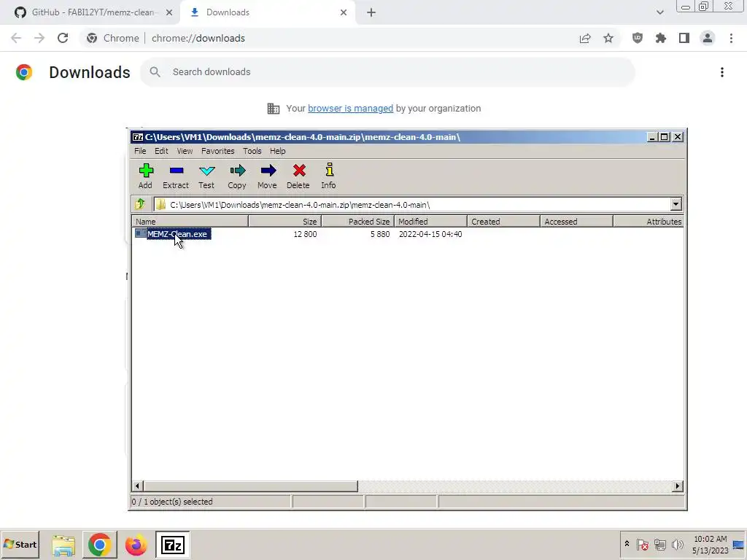The height and width of the screenshot is (560, 747).
Task: Open the Chrome three-dot menu
Action: [x=731, y=38]
